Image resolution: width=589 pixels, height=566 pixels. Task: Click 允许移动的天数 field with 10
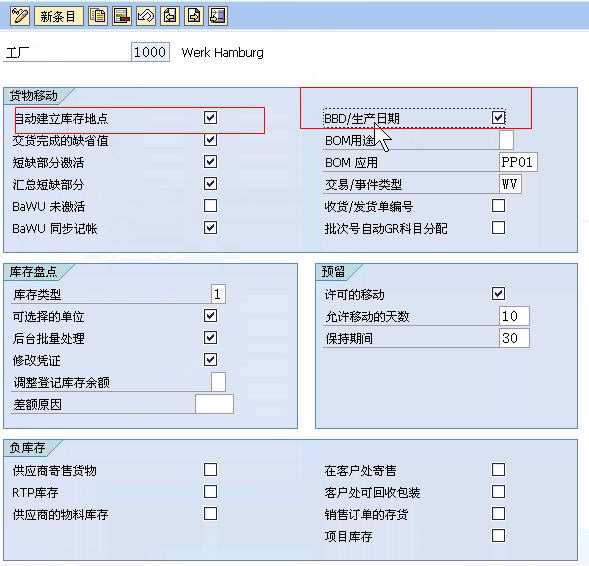click(514, 316)
